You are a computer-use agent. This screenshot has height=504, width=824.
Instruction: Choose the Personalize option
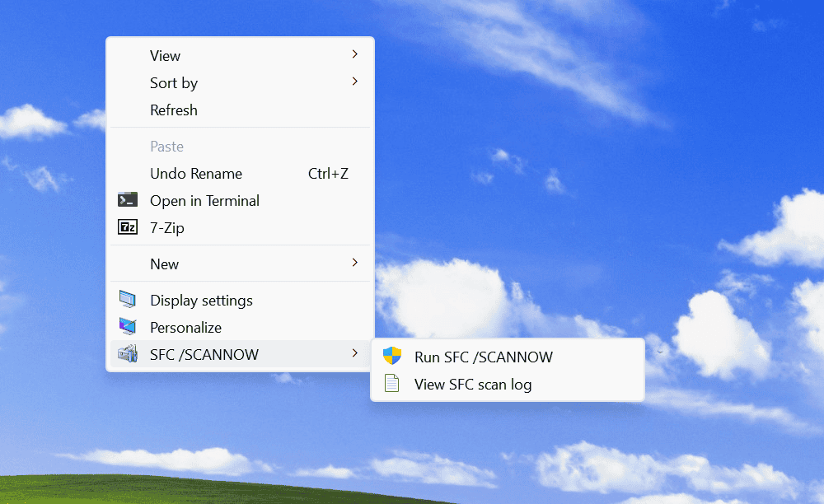pyautogui.click(x=240, y=327)
